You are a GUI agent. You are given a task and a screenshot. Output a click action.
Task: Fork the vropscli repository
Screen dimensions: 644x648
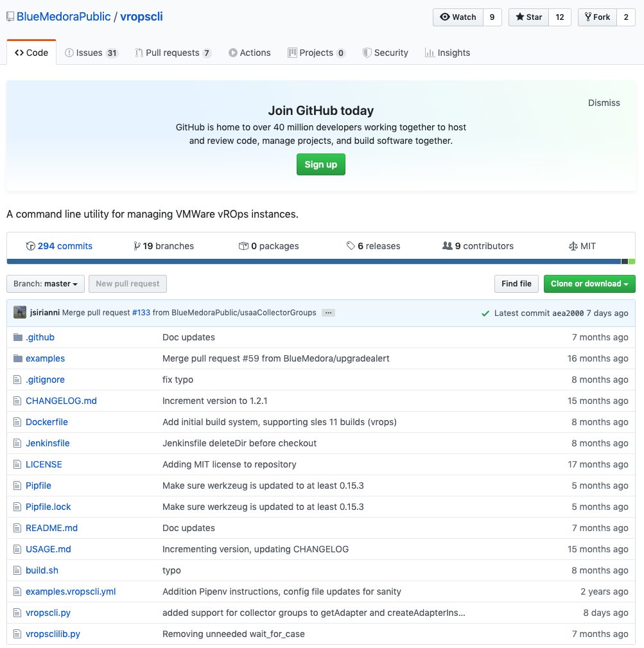click(597, 17)
